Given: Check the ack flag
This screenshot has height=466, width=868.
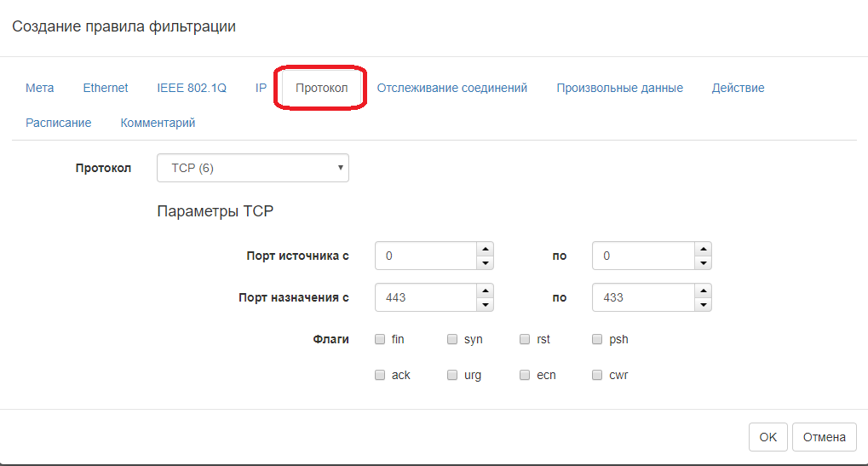Looking at the screenshot, I should click(x=380, y=375).
